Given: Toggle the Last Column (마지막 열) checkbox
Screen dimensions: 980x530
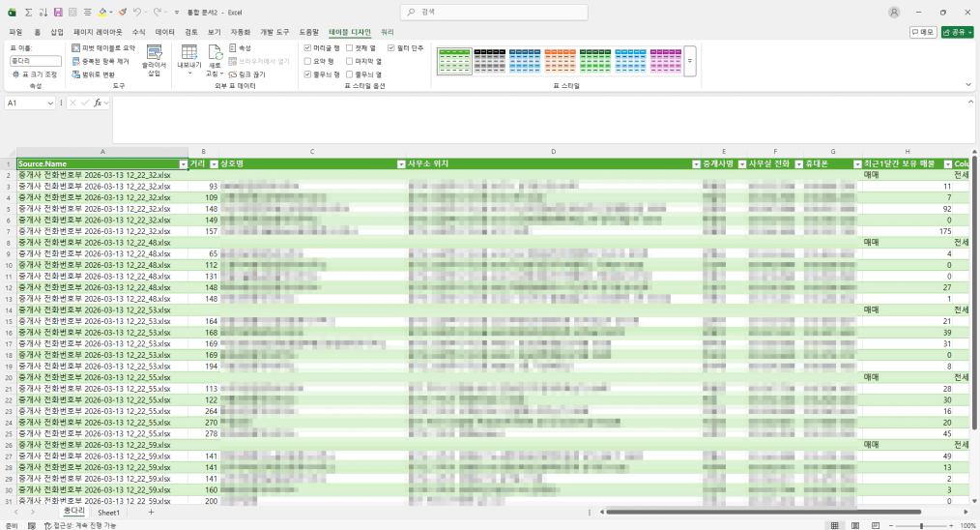Looking at the screenshot, I should pyautogui.click(x=349, y=61).
